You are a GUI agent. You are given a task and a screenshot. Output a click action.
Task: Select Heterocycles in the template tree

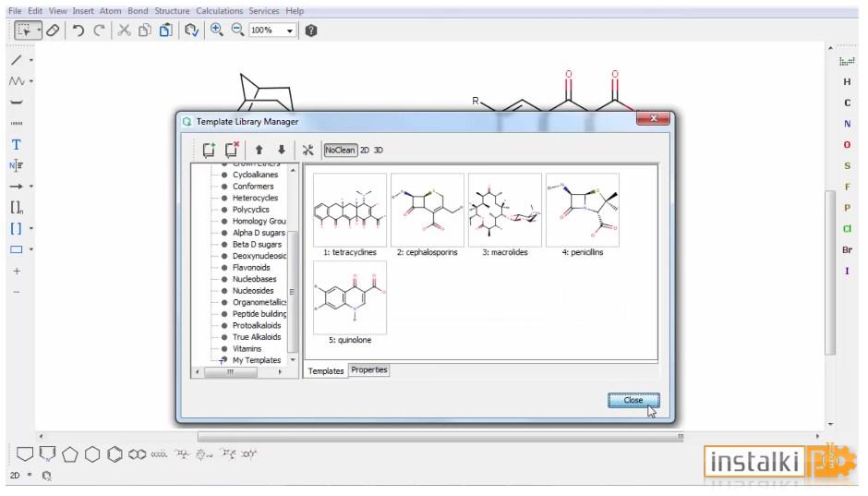pos(255,198)
